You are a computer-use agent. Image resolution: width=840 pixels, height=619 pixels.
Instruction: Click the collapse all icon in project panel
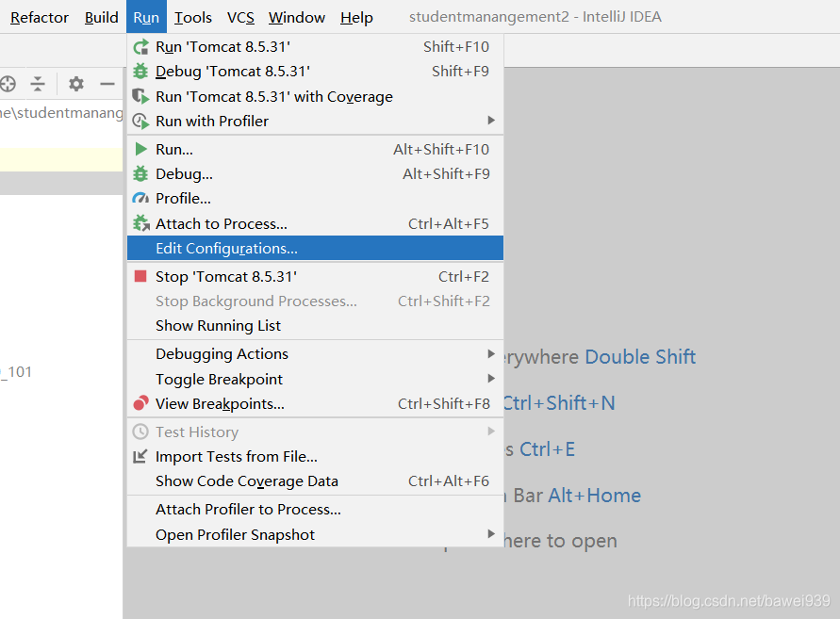point(38,84)
